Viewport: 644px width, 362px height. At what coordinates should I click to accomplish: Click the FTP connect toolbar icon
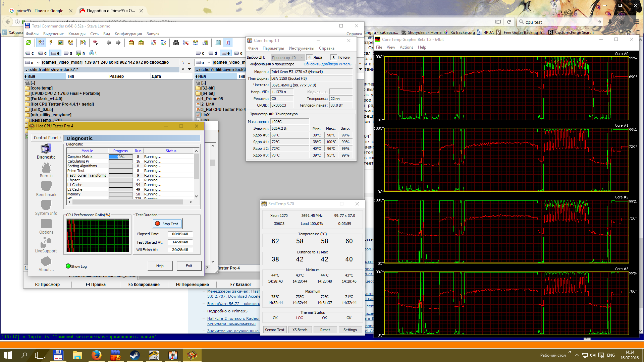coord(154,43)
